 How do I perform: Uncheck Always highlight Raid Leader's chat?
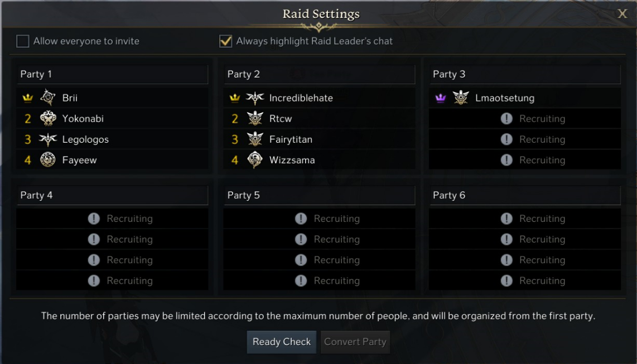click(225, 41)
